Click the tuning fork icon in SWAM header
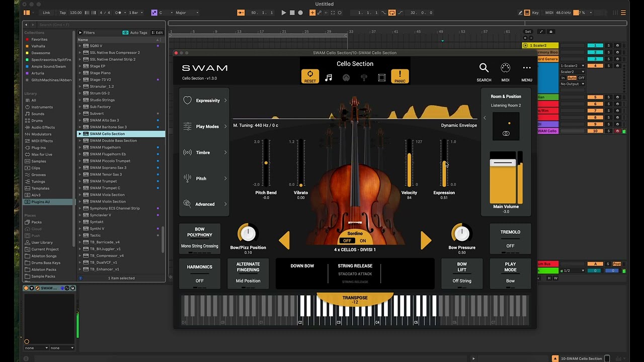This screenshot has width=644, height=362. (364, 77)
